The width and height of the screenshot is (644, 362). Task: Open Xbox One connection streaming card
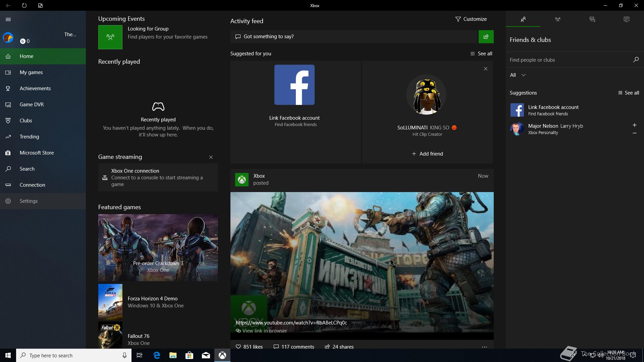(158, 177)
